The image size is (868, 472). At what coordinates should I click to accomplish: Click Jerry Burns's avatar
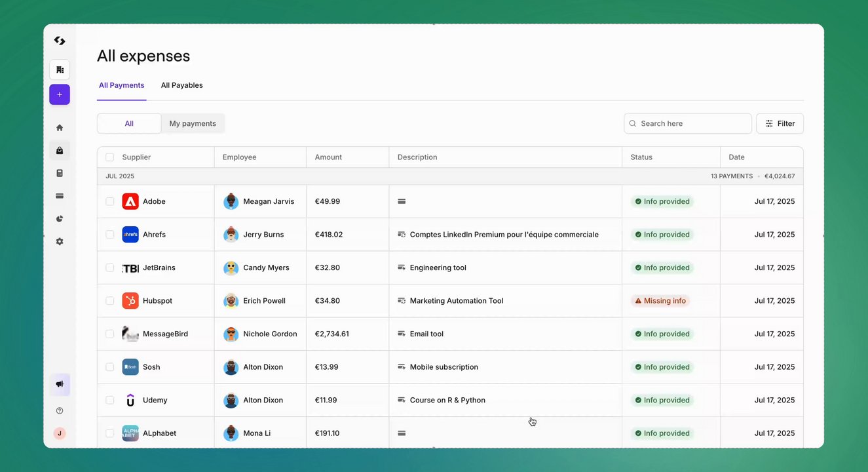(231, 235)
